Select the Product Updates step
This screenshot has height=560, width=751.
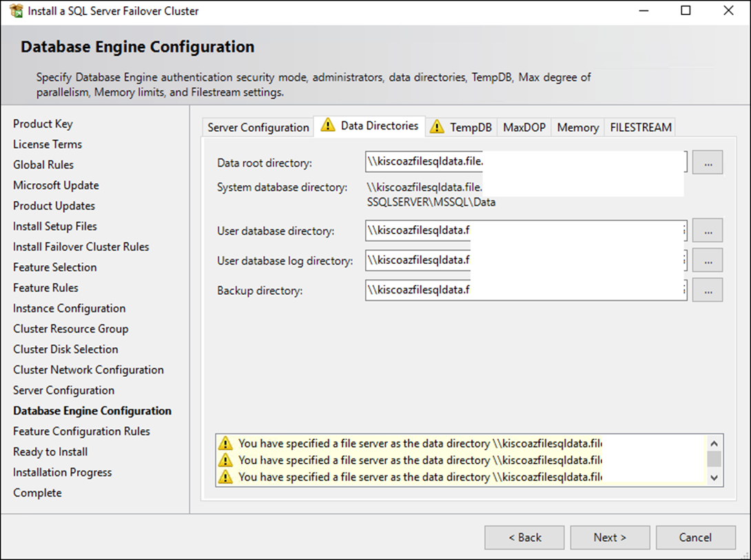54,206
